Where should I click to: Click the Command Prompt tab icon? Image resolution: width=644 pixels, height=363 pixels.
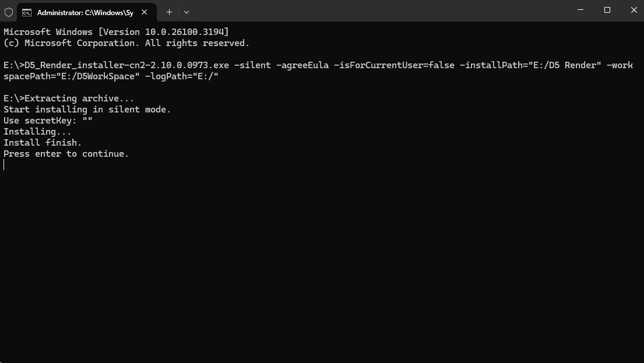coord(27,12)
